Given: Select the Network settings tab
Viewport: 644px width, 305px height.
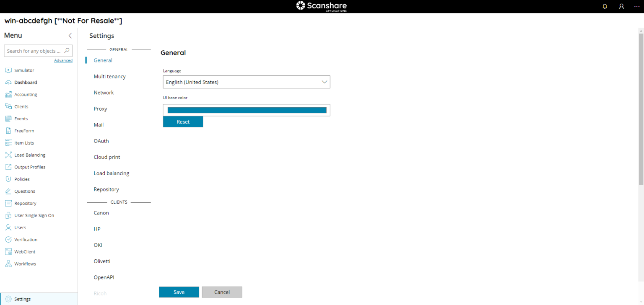Looking at the screenshot, I should tap(104, 93).
